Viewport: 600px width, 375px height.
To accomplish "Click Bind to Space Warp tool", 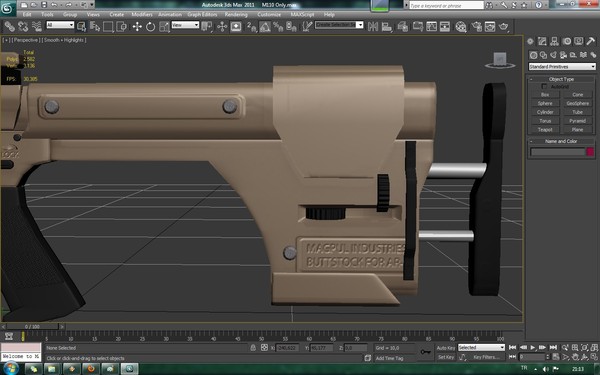I will pyautogui.click(x=37, y=26).
